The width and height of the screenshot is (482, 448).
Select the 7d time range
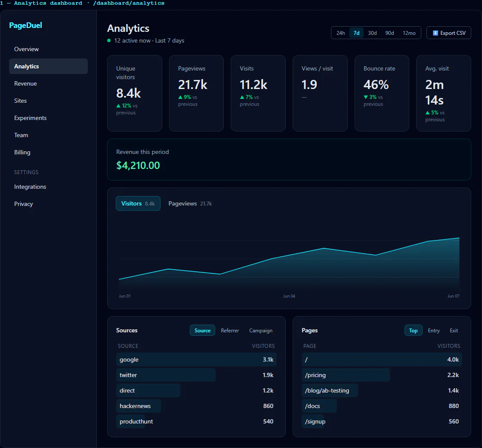[x=357, y=33]
